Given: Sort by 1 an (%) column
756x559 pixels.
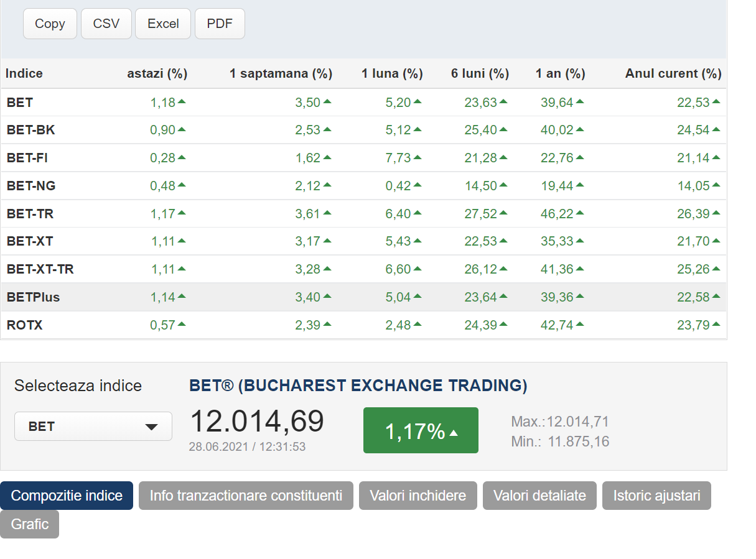Looking at the screenshot, I should pyautogui.click(x=561, y=73).
